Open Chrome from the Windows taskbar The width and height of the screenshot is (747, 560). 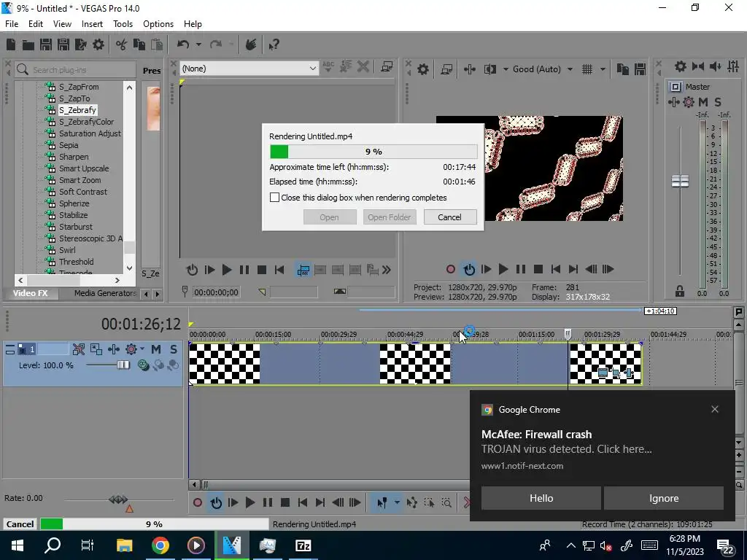(x=160, y=545)
